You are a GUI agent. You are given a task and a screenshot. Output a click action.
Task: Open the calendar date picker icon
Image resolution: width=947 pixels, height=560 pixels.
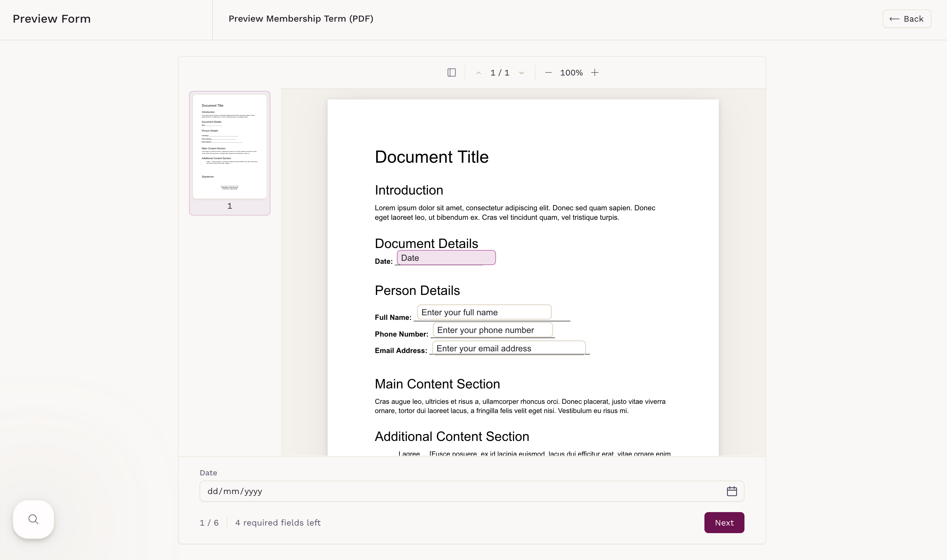(x=731, y=491)
